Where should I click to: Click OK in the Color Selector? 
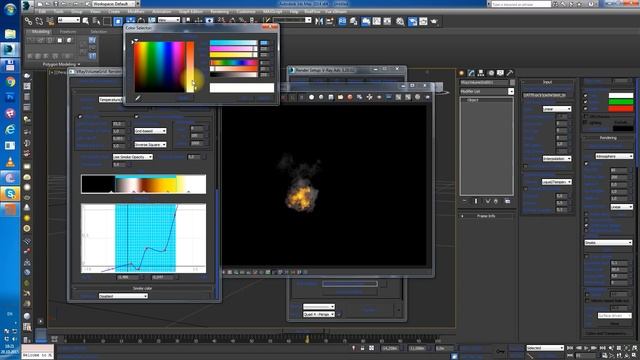coord(246,98)
